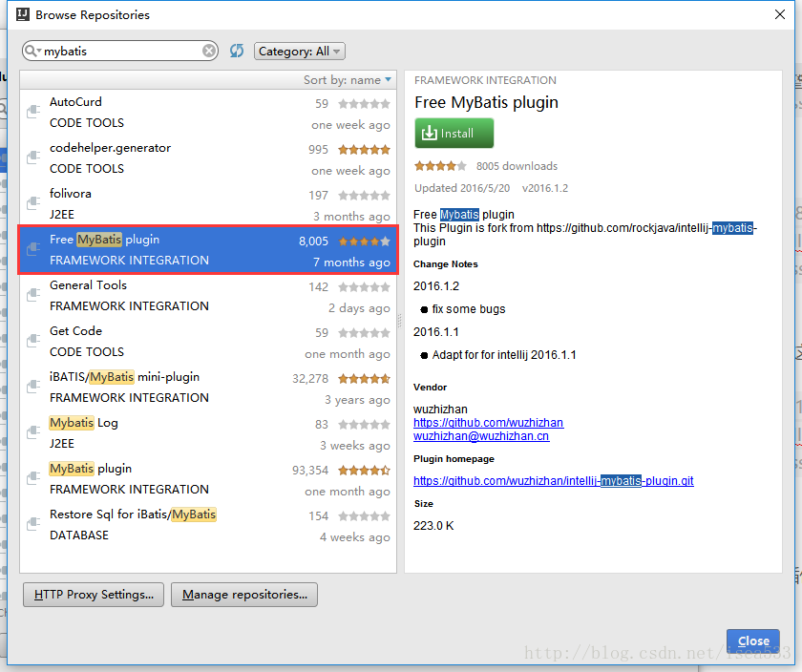
Task: Open the Category: All dropdown
Action: [300, 52]
